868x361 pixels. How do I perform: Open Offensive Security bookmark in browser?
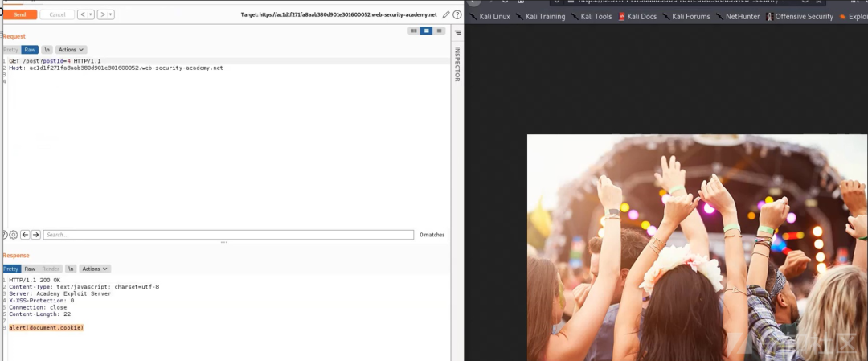point(800,17)
